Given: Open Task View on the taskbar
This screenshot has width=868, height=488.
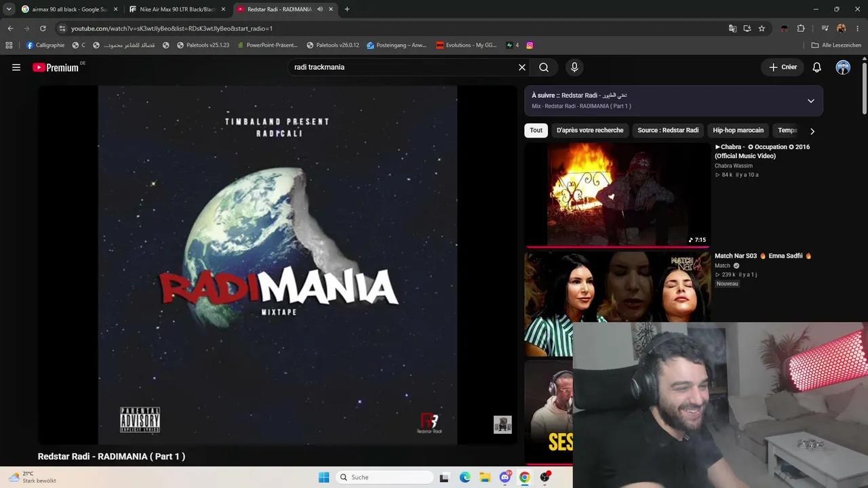Looking at the screenshot, I should tap(444, 477).
